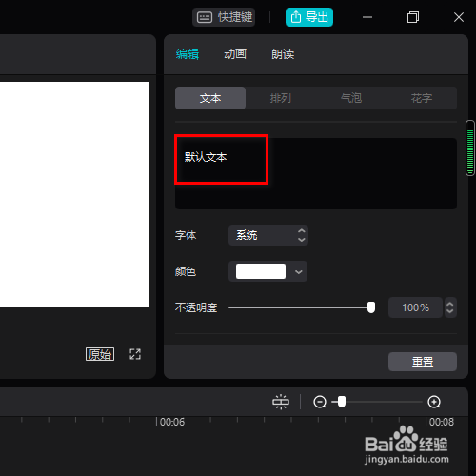The image size is (476, 476).
Task: Click the 100% opacity value field
Action: click(415, 307)
